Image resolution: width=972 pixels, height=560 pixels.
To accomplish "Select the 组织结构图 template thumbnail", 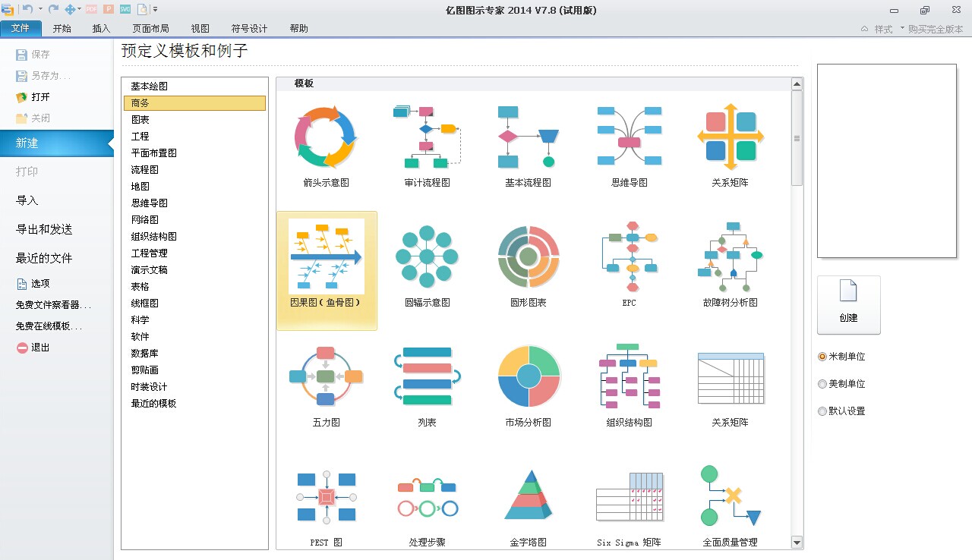I will point(629,376).
